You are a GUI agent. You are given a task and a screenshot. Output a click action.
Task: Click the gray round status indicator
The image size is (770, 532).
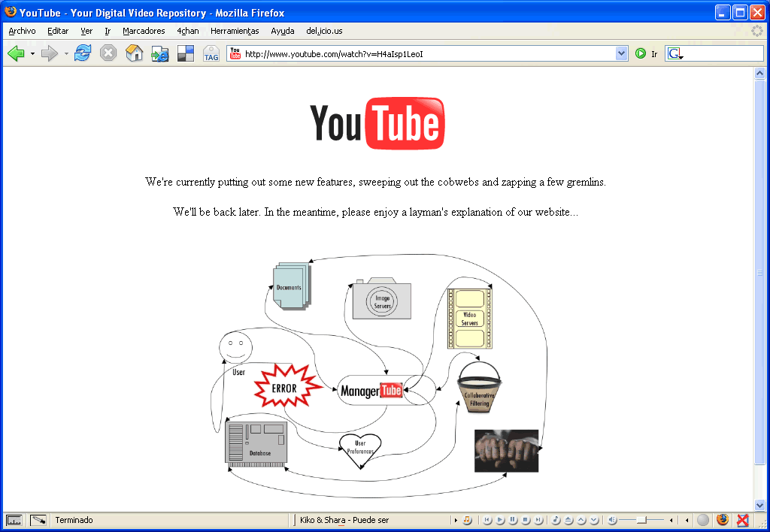(703, 520)
